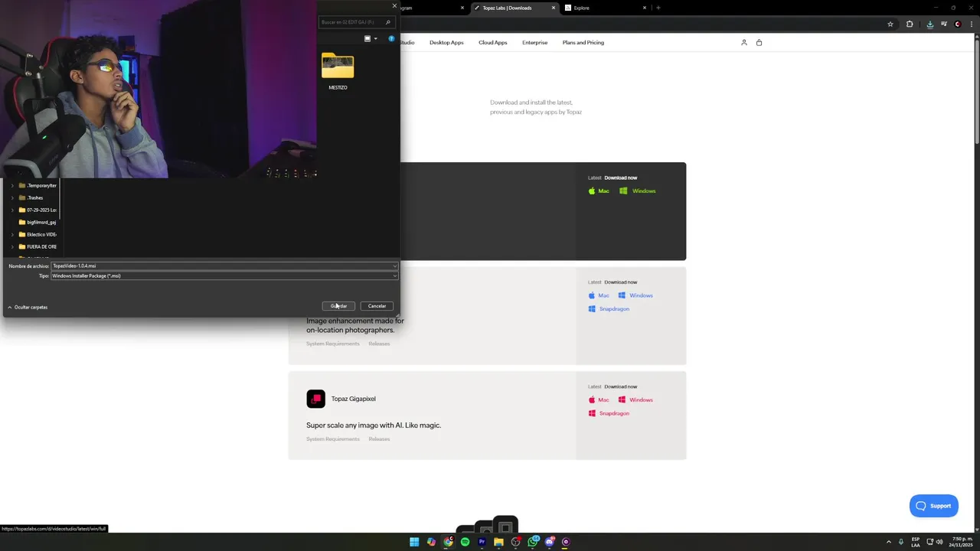Image resolution: width=980 pixels, height=551 pixels.
Task: Open the Topaz account user icon
Action: [x=743, y=42]
